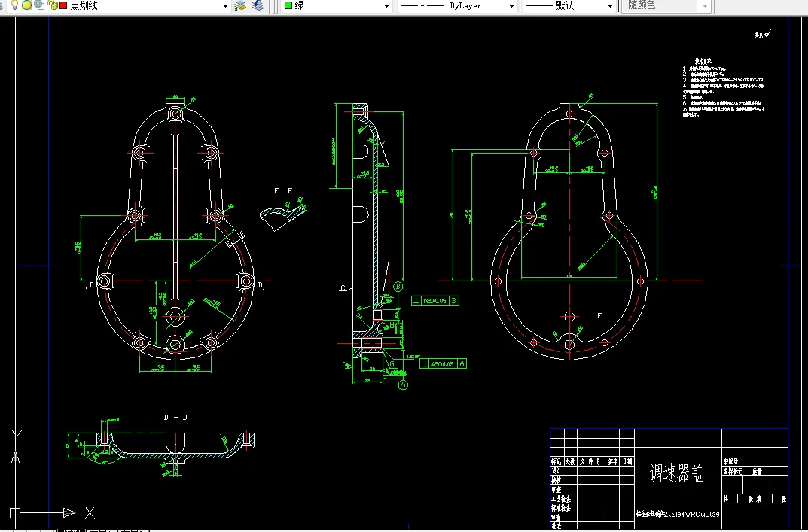The image size is (808, 532).
Task: Select the section label D - D
Action: pos(175,417)
